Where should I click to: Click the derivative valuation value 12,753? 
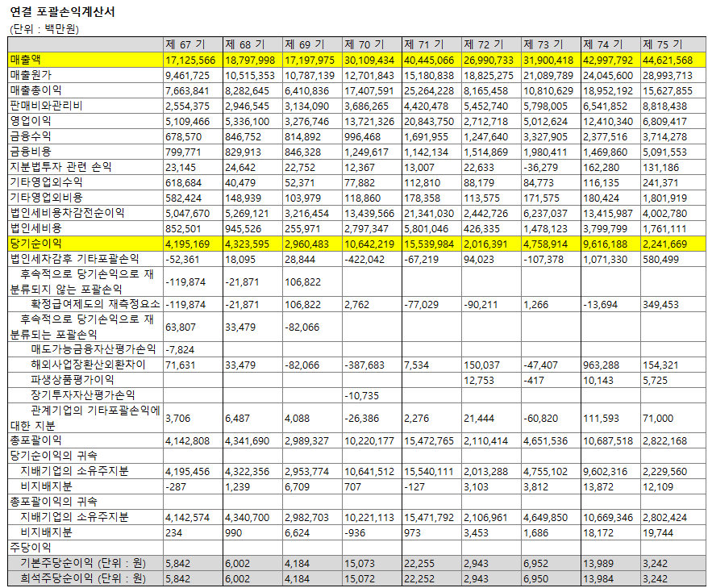tap(479, 381)
